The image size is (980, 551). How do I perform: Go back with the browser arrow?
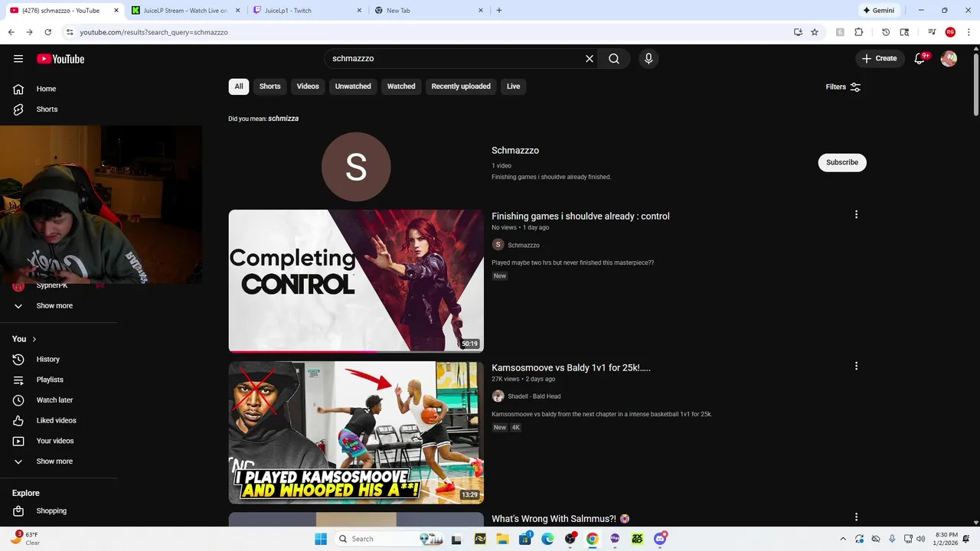[11, 32]
